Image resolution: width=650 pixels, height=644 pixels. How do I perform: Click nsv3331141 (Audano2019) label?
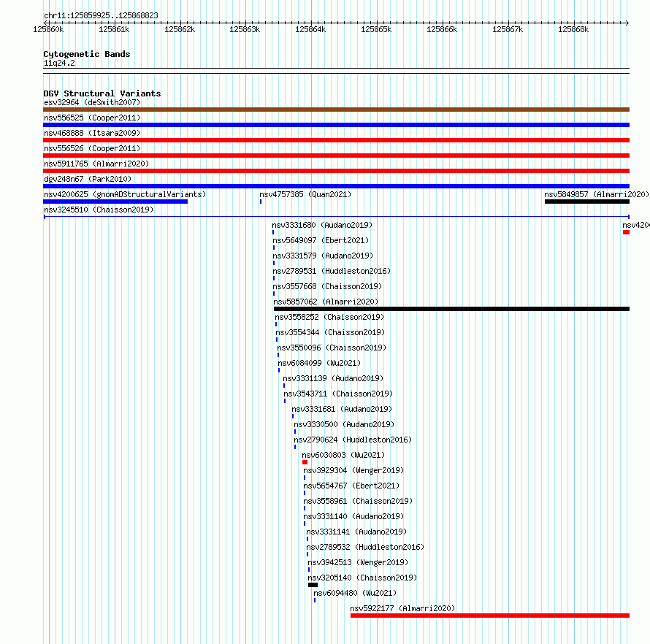[356, 532]
